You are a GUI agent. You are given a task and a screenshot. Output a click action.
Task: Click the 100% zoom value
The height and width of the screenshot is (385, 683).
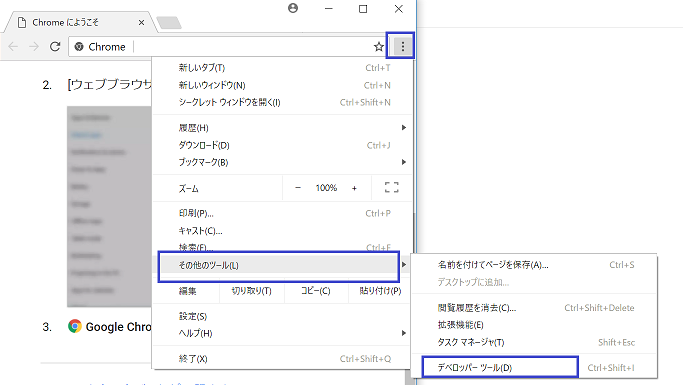pos(326,188)
